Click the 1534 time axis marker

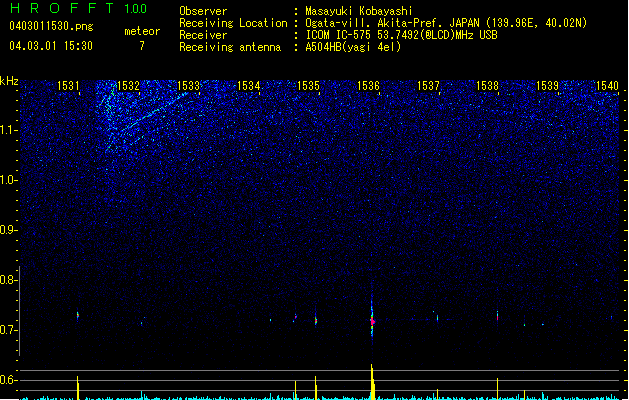[248, 86]
